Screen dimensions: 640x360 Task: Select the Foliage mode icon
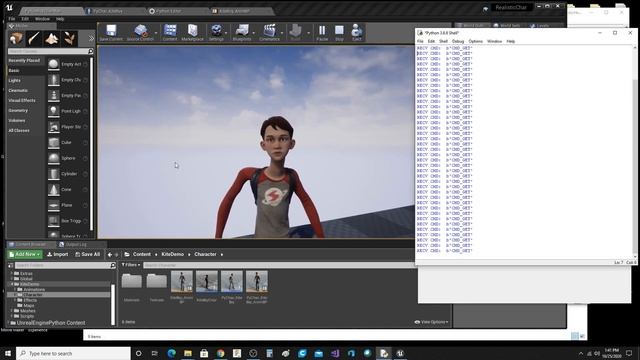69,38
